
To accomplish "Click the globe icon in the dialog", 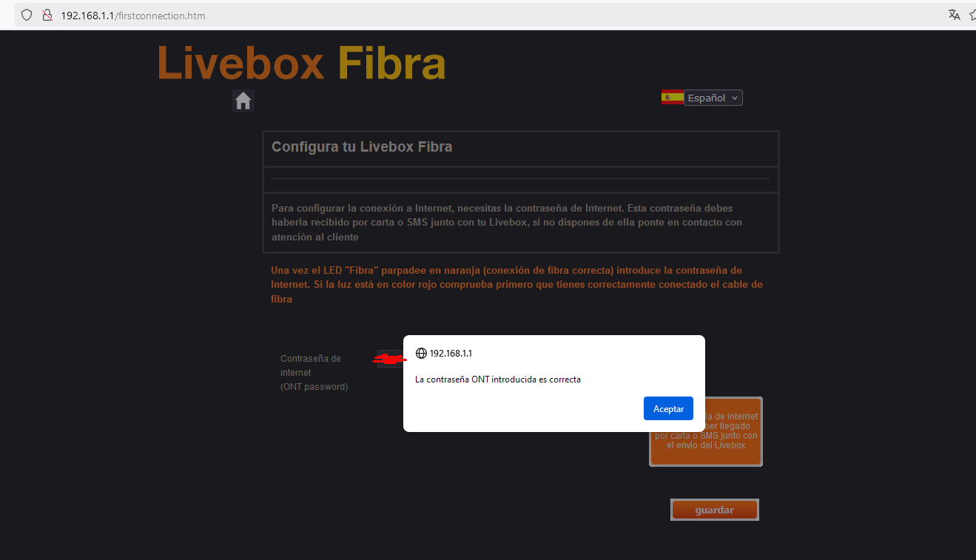I will click(421, 354).
